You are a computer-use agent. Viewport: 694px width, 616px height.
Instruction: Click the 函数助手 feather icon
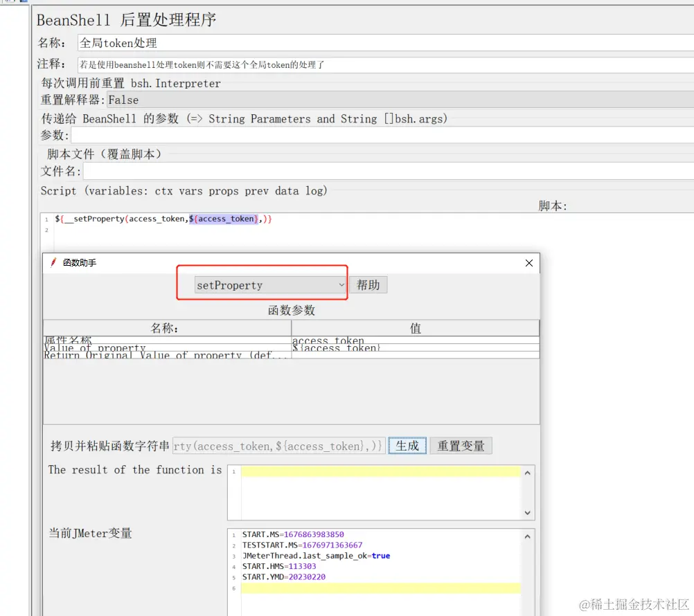click(53, 263)
